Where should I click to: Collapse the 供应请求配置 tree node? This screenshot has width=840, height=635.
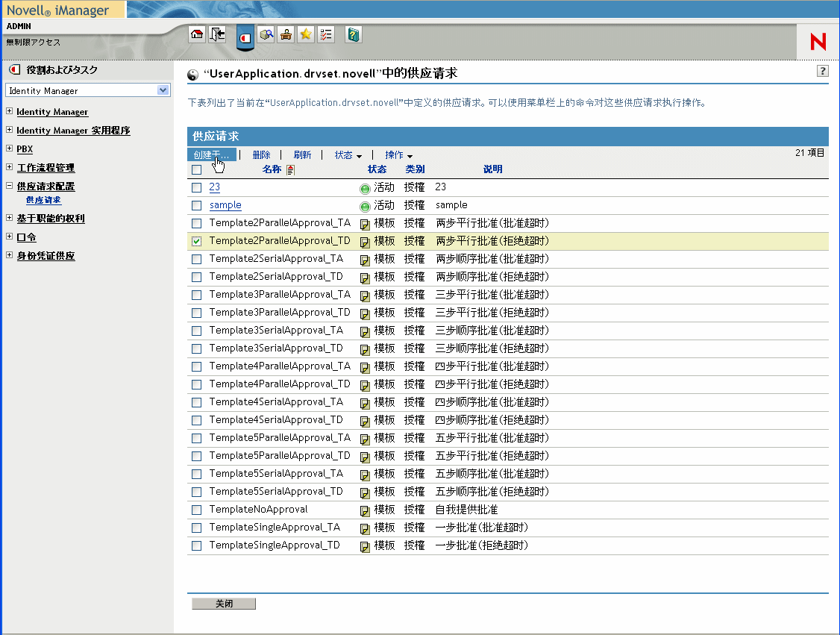coord(9,187)
